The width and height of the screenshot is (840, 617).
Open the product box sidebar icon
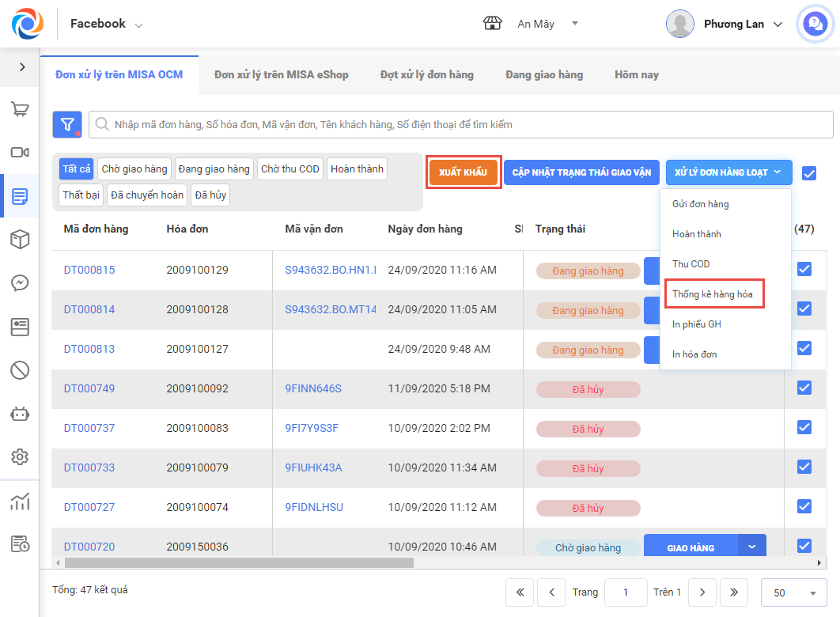tap(20, 240)
